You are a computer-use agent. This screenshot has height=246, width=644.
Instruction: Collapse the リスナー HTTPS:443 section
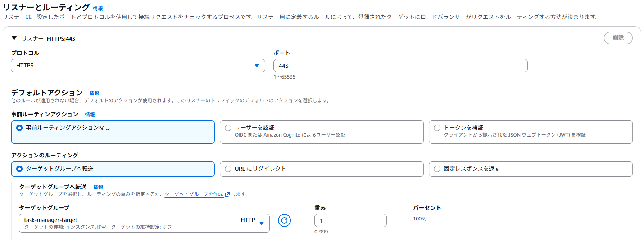[x=14, y=38]
